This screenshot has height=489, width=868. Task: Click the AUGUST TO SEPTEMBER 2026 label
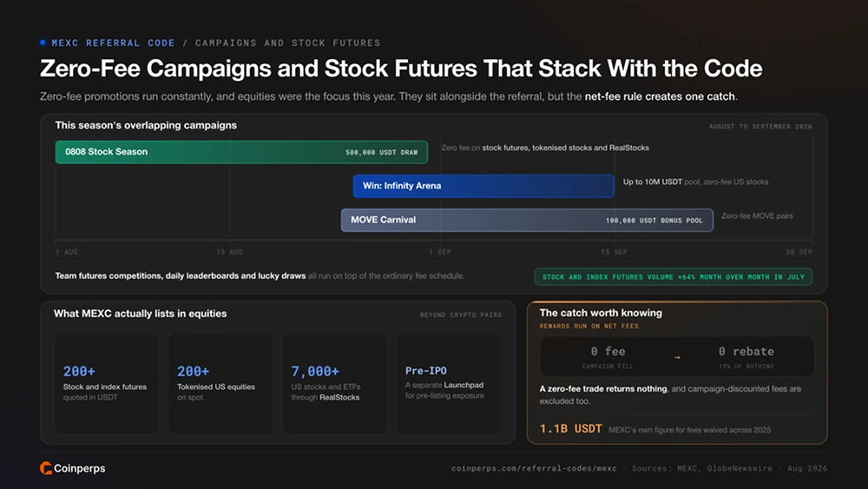coord(760,126)
